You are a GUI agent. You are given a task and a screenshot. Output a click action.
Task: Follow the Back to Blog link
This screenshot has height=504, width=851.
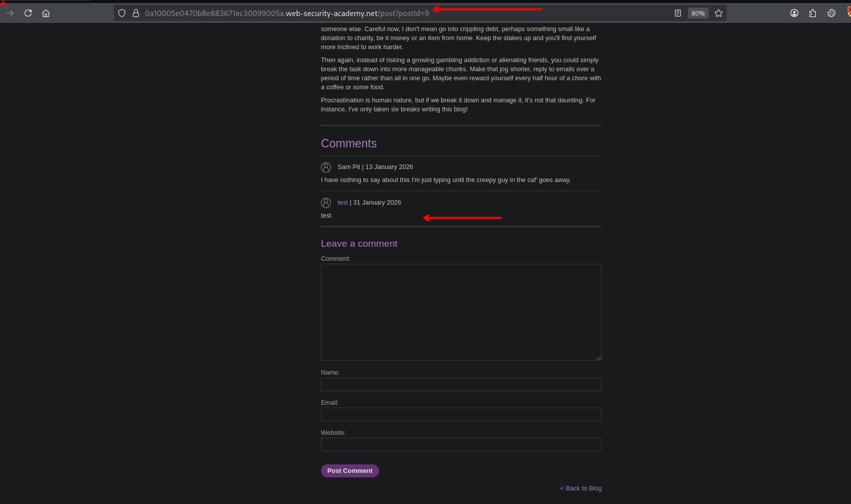[581, 488]
